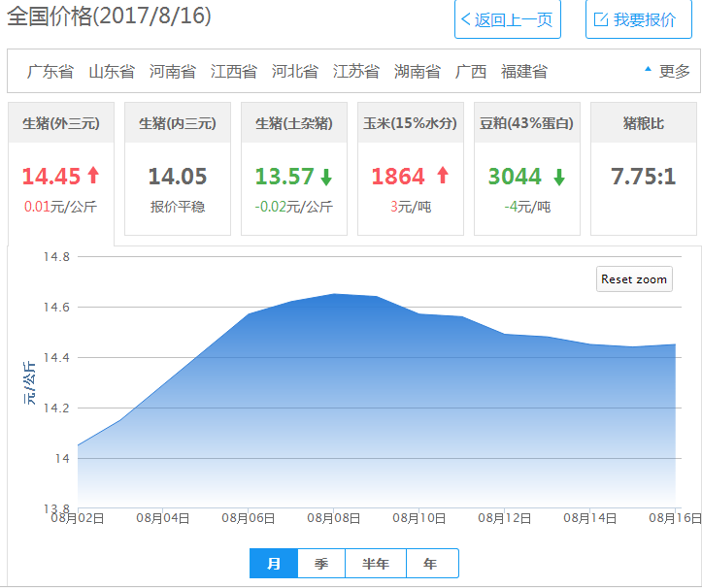
Task: Click the green down arrow beside 3044
Action: [559, 177]
